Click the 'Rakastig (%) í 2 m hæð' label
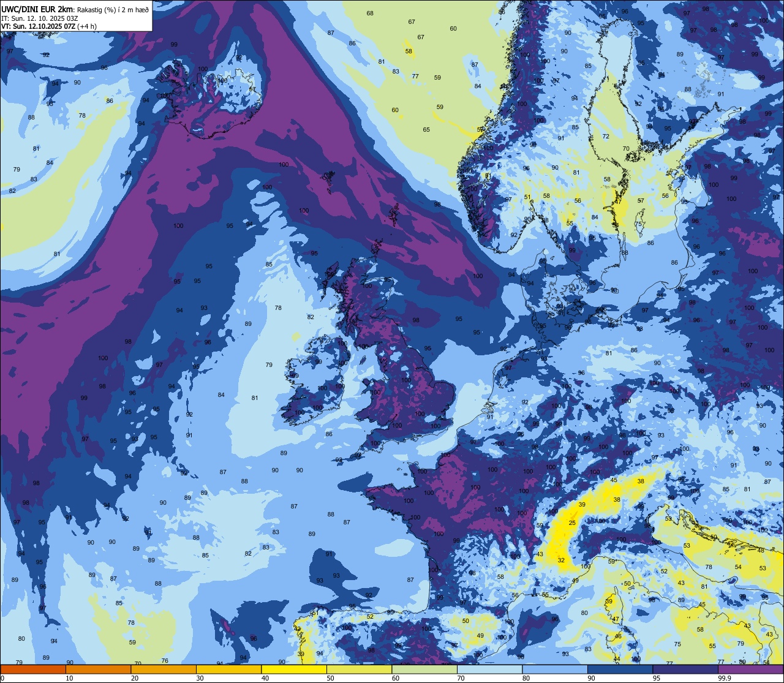 click(113, 10)
